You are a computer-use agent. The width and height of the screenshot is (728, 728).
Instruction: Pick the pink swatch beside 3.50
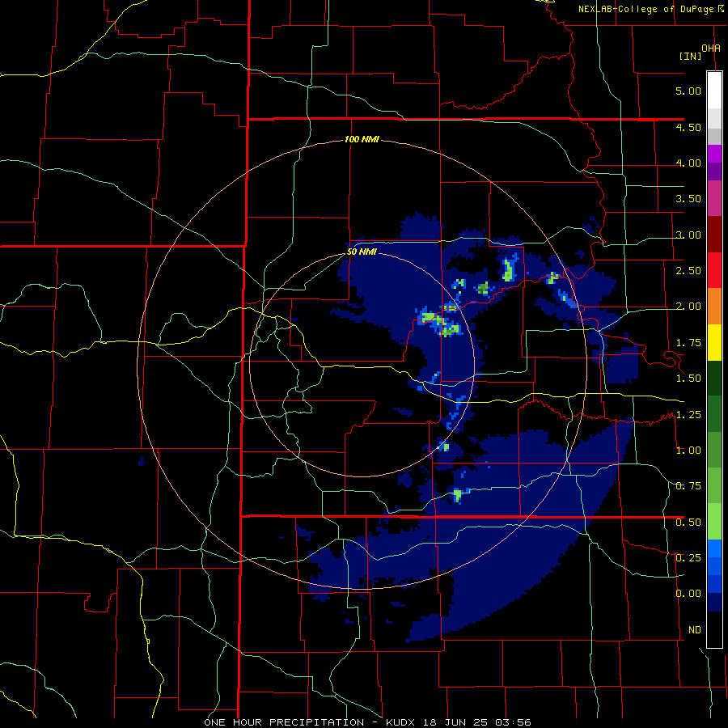tap(714, 199)
